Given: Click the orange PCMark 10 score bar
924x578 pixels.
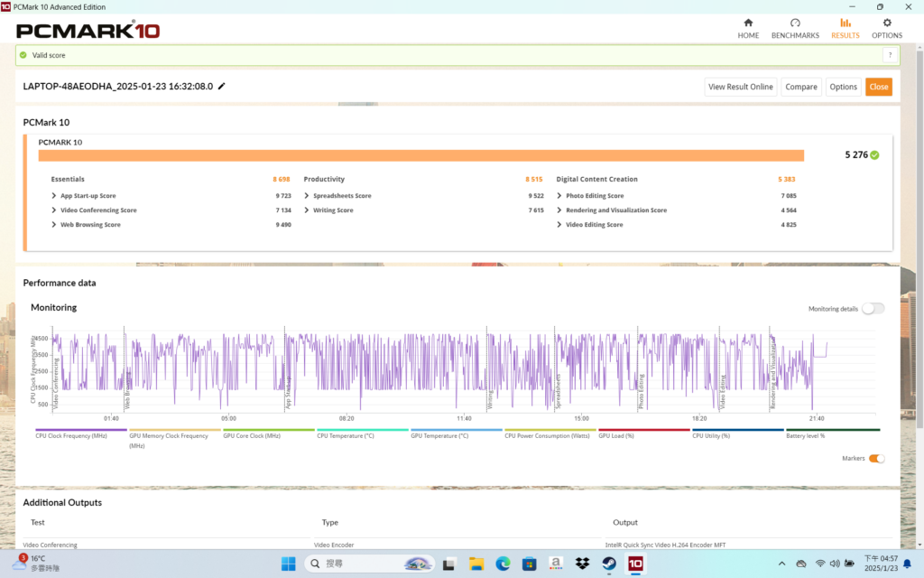Looking at the screenshot, I should 420,155.
